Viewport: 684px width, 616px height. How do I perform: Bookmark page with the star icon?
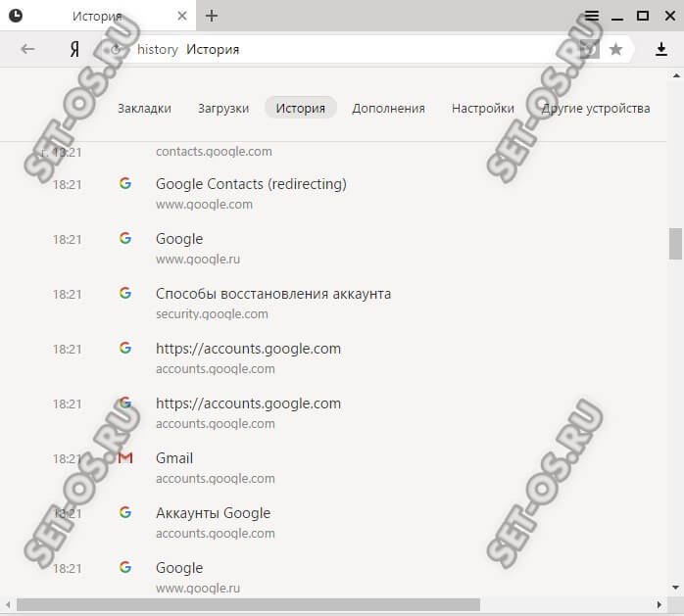(x=615, y=49)
